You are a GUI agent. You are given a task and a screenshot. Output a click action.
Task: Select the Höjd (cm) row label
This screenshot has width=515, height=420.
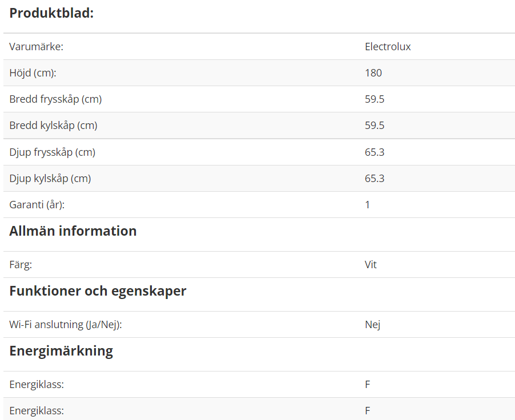[33, 73]
